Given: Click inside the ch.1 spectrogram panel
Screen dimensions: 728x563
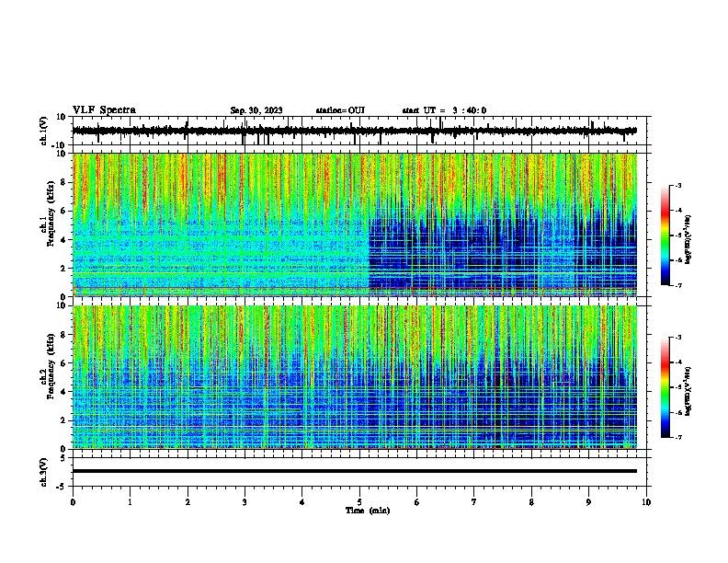Looking at the screenshot, I should pos(355,224).
